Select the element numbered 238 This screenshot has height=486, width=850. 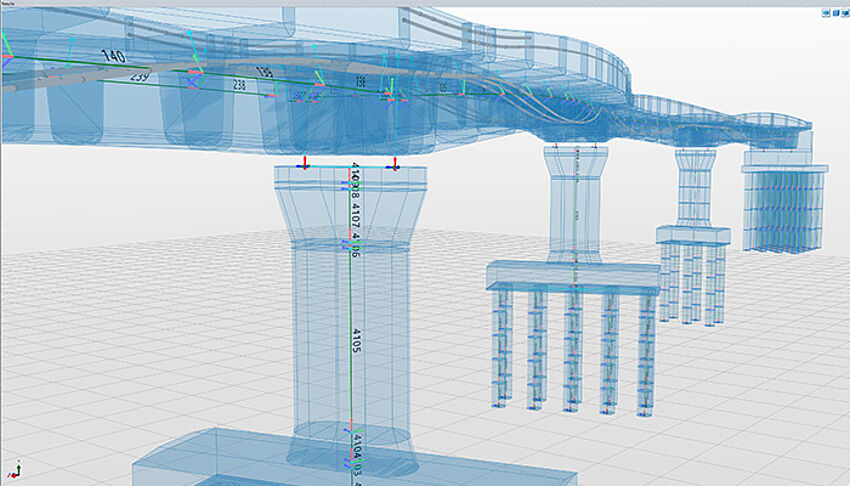pyautogui.click(x=240, y=86)
